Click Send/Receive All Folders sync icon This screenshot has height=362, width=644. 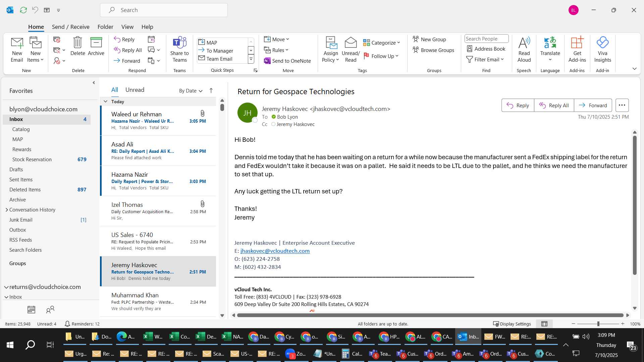(23, 10)
